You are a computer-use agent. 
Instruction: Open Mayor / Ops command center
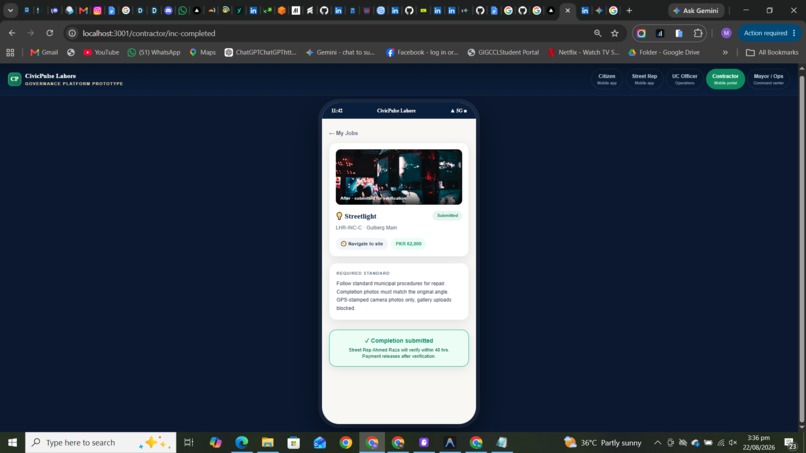[x=768, y=79]
